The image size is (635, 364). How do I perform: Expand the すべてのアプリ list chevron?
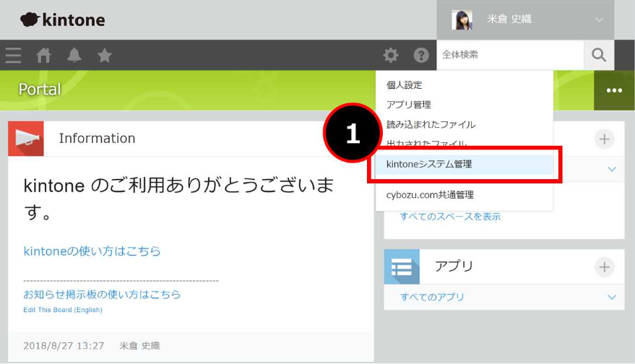tap(612, 297)
